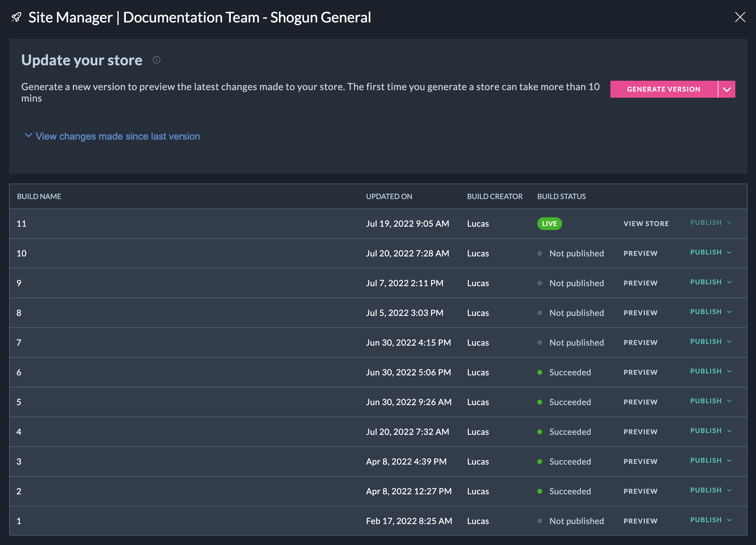The width and height of the screenshot is (756, 545).
Task: Click the Publish chevron icon for build 2
Action: coord(729,490)
